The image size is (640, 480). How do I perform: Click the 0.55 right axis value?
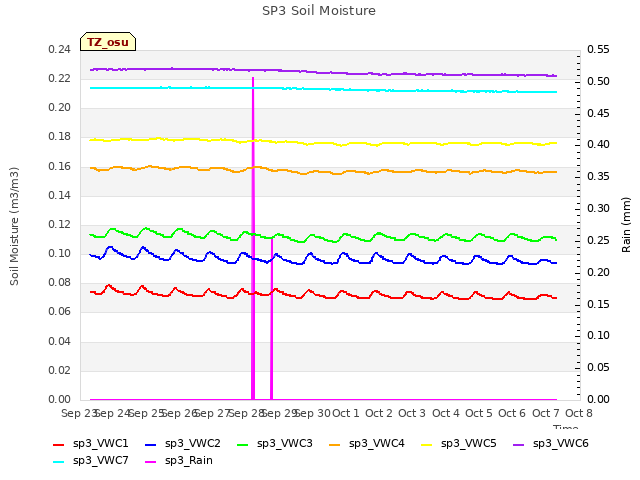coord(598,50)
